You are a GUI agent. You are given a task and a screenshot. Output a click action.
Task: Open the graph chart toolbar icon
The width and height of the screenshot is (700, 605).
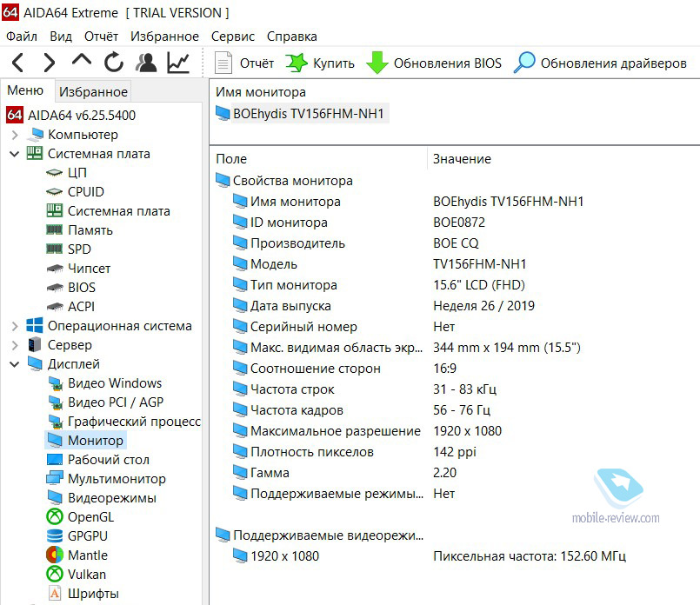tap(178, 63)
